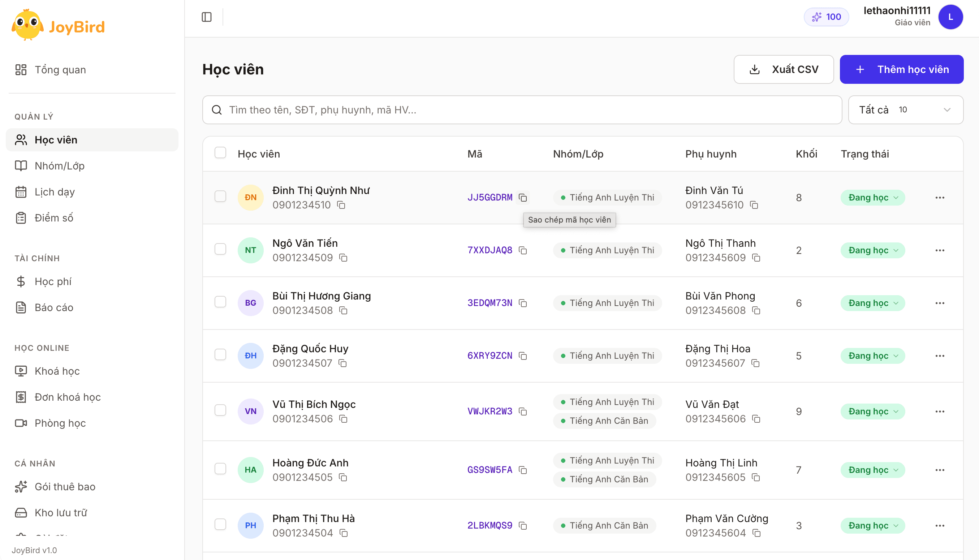
Task: Go to Tổng quan in sidebar
Action: tap(92, 70)
